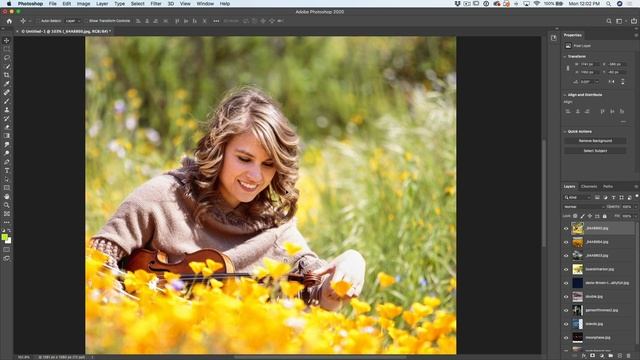
Task: Click align left edges in Properties panel
Action: tap(568, 111)
